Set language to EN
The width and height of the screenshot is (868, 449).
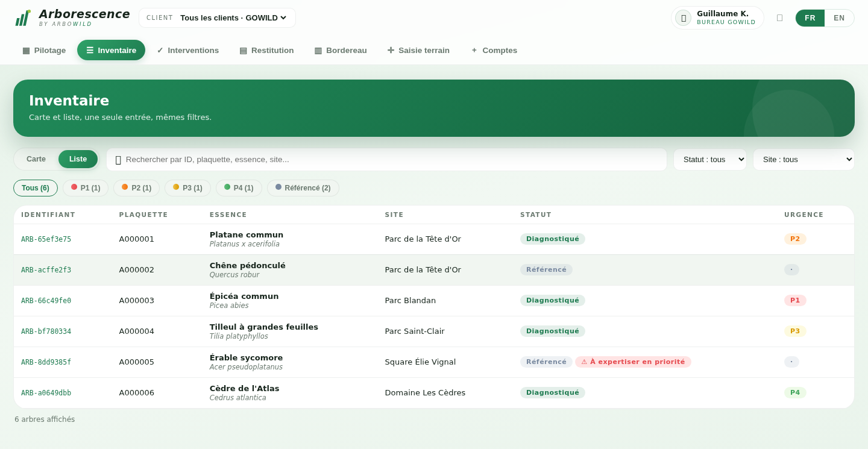coord(839,18)
